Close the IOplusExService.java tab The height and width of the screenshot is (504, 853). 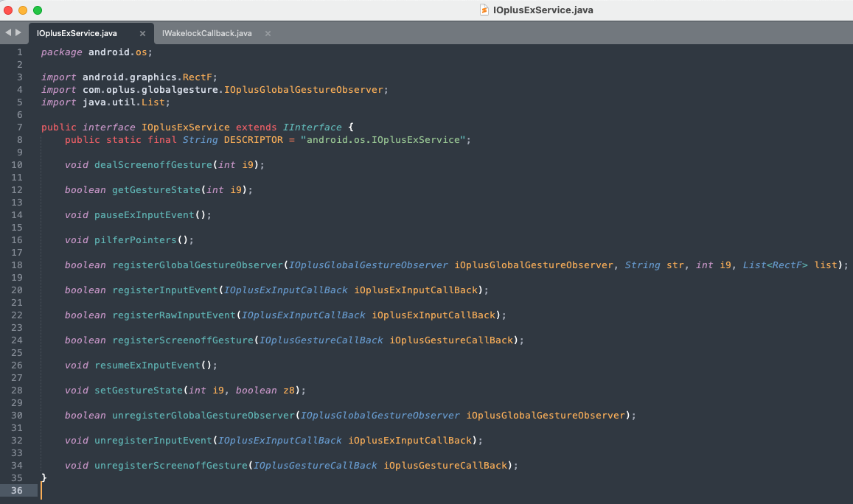142,34
